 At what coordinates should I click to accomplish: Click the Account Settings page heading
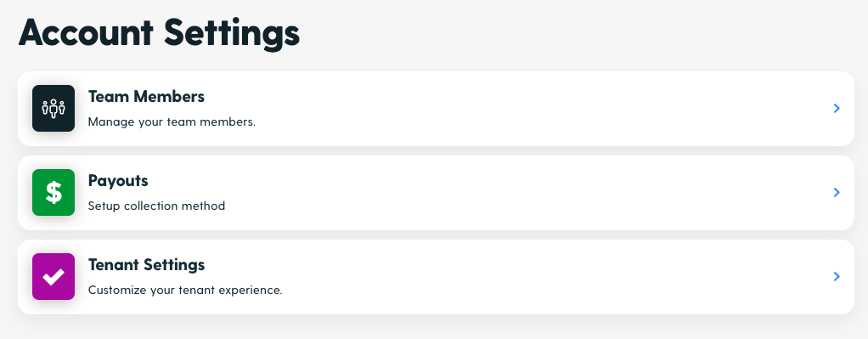click(x=159, y=33)
